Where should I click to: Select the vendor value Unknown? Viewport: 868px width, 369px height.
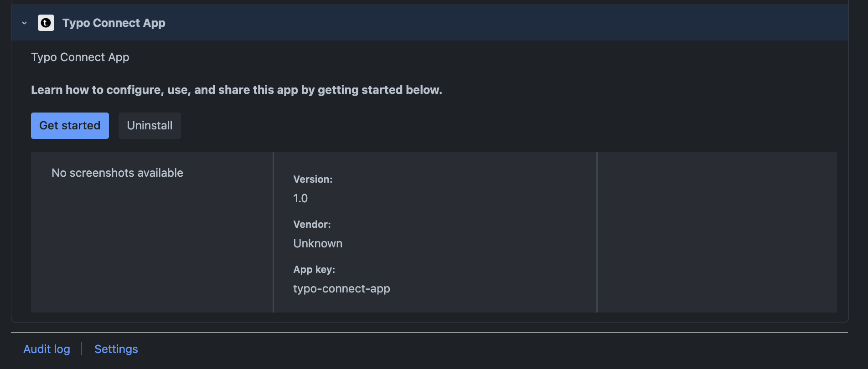click(x=318, y=244)
